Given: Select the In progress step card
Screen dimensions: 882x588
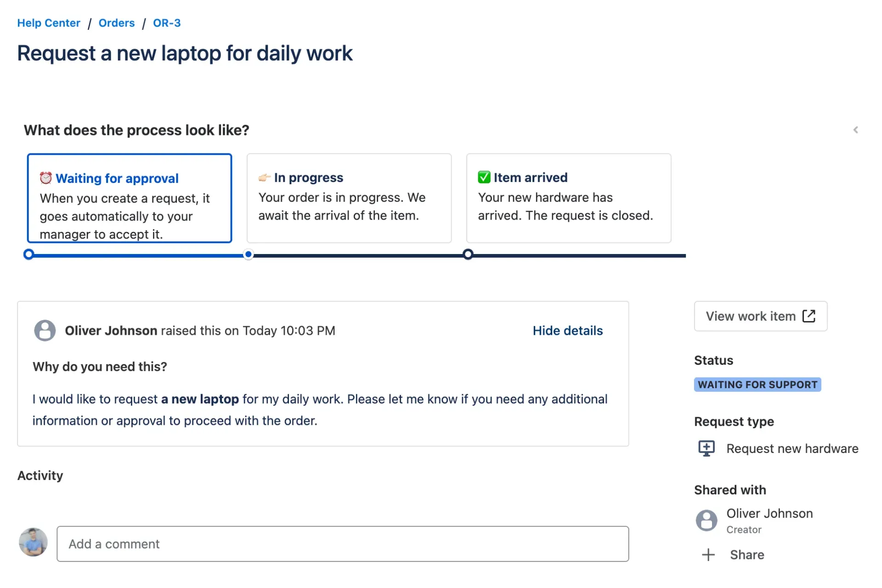Looking at the screenshot, I should click(x=349, y=198).
